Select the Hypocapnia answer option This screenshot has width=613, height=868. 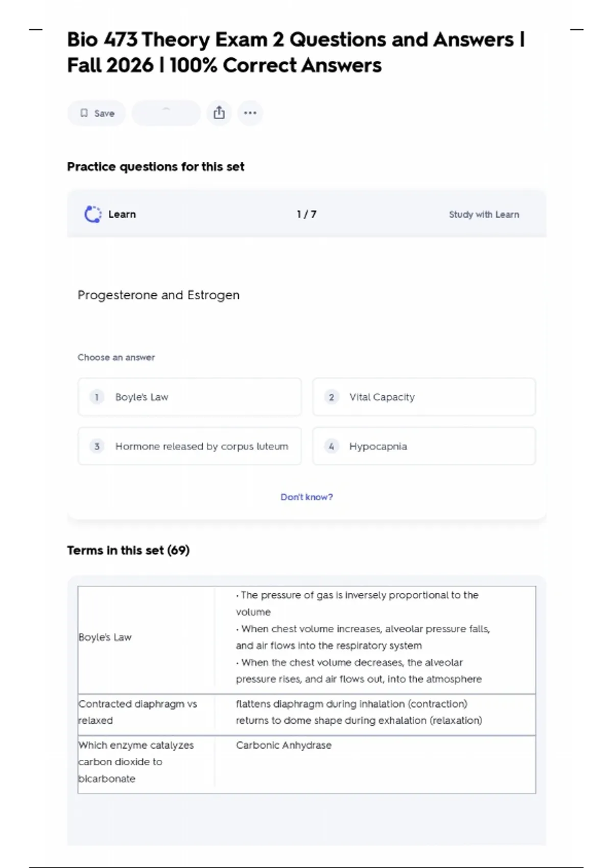tap(423, 446)
